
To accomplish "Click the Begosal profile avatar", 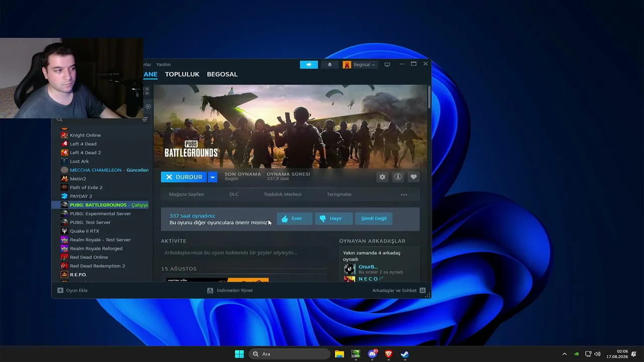I will tap(347, 65).
